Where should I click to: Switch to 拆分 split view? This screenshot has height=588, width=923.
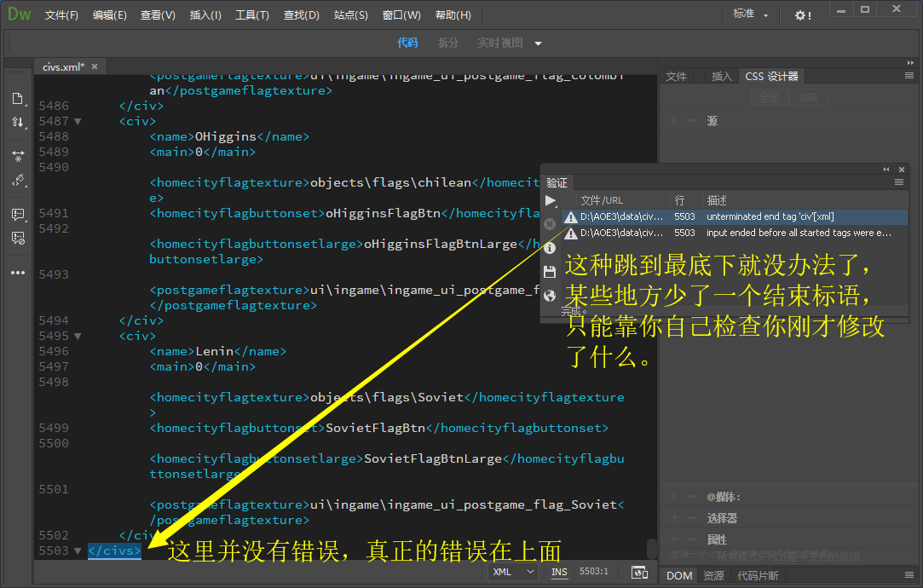click(x=448, y=43)
